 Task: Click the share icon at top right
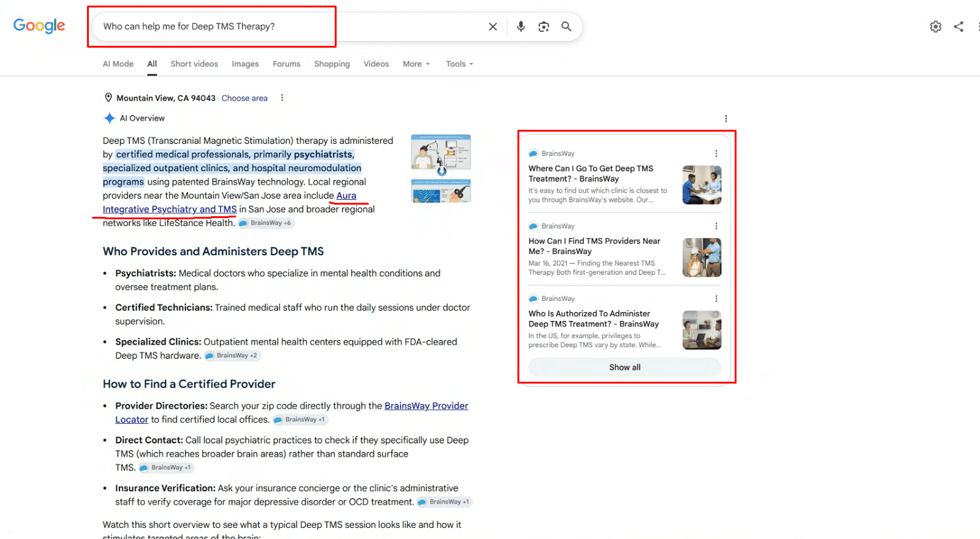click(x=959, y=26)
